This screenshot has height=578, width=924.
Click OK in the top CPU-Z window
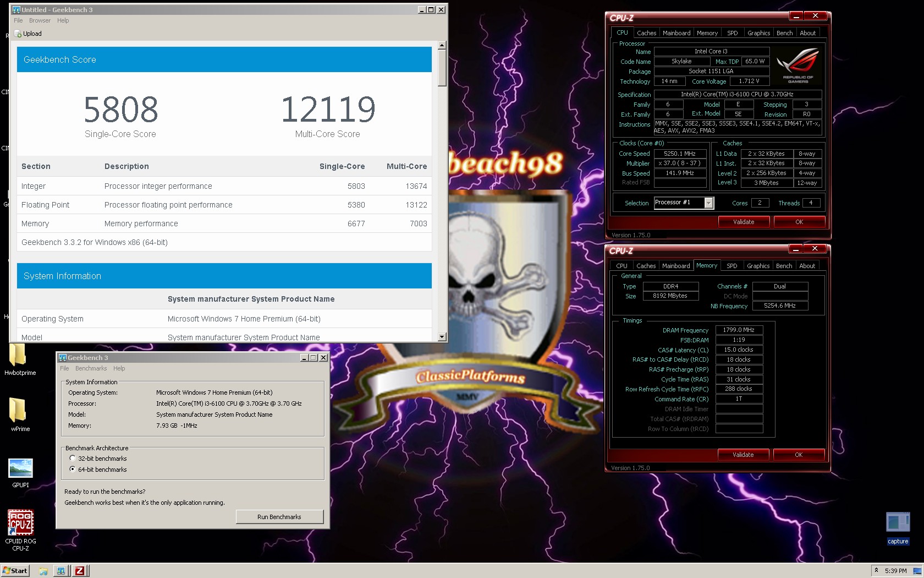coord(799,222)
